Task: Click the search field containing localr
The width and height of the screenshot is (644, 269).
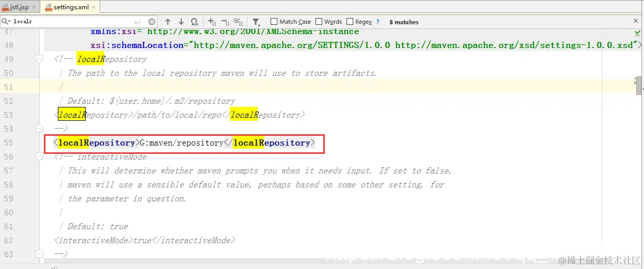Action: pyautogui.click(x=72, y=22)
